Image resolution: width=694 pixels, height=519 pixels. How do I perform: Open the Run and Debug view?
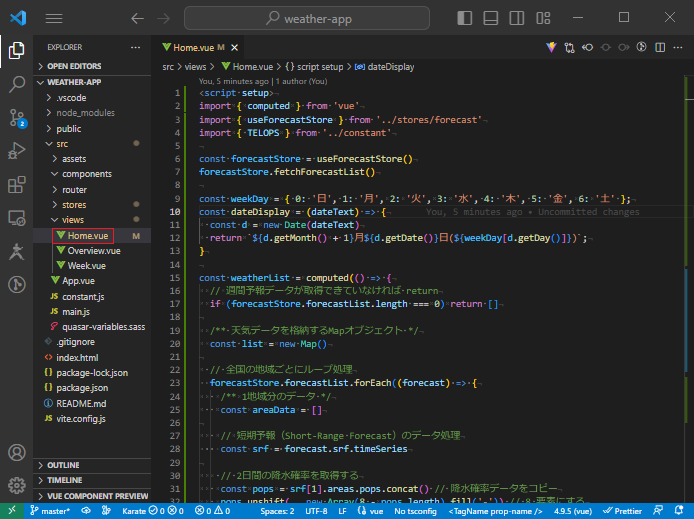click(x=16, y=151)
